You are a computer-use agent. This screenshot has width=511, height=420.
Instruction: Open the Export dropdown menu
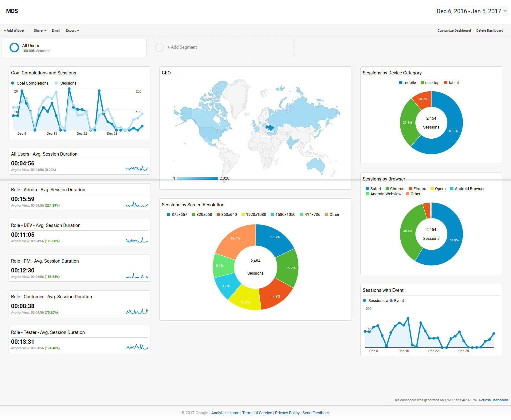click(x=73, y=30)
